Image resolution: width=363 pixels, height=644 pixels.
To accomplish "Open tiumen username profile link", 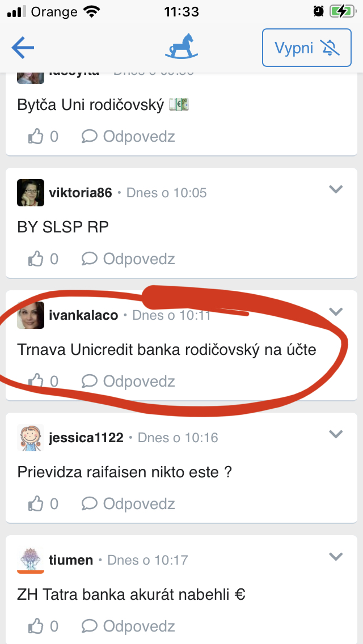I will pos(71,560).
